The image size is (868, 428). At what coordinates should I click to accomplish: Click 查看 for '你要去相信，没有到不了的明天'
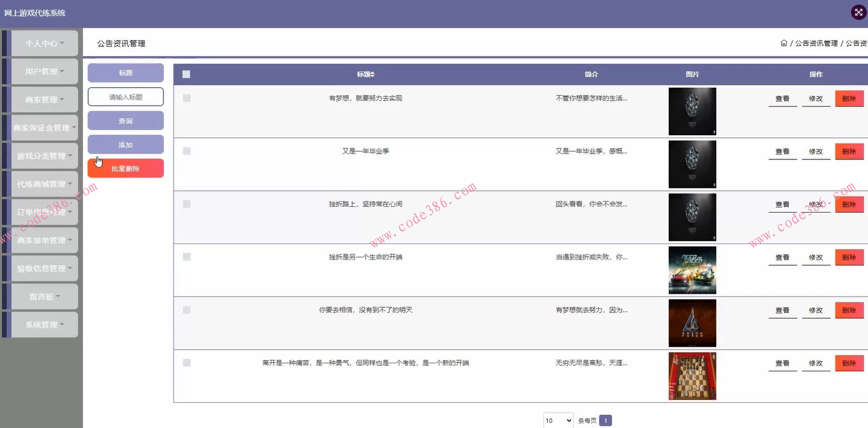pyautogui.click(x=783, y=310)
